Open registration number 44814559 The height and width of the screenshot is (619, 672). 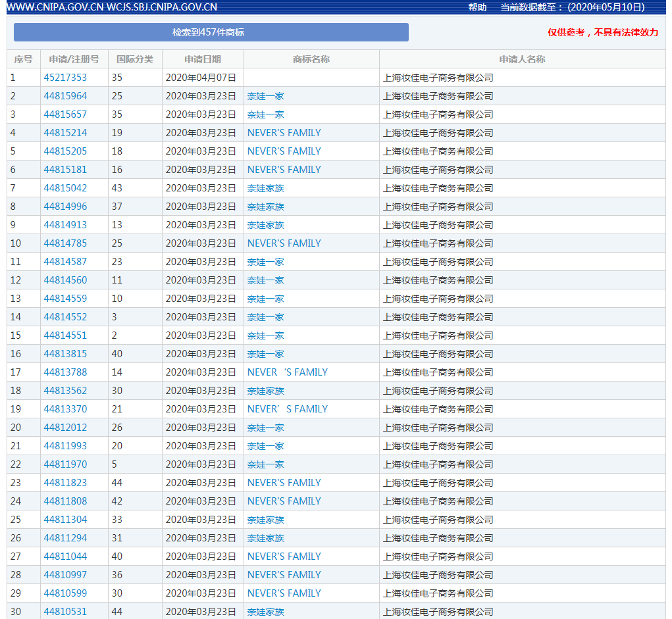(65, 299)
